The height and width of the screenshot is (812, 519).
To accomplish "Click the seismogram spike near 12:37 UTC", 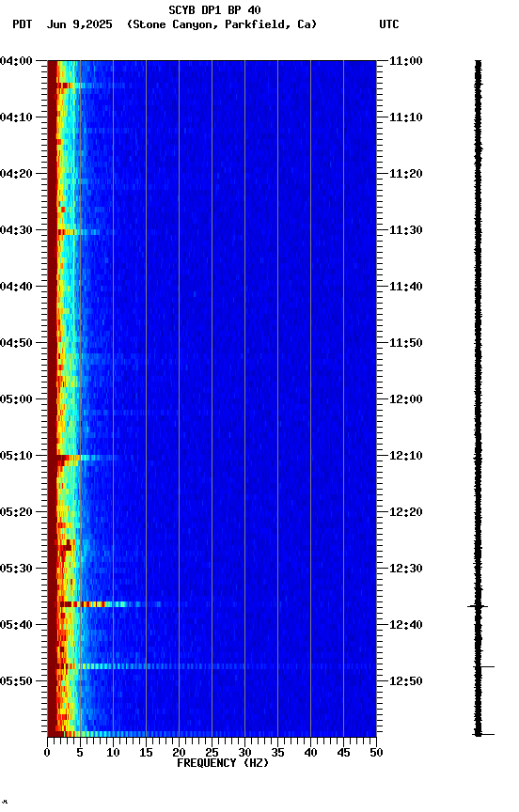I will click(x=478, y=606).
